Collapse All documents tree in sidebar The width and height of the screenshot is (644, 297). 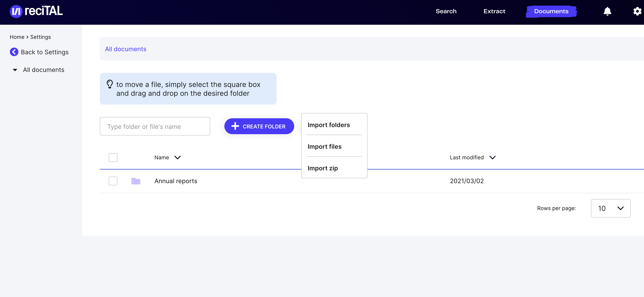15,70
